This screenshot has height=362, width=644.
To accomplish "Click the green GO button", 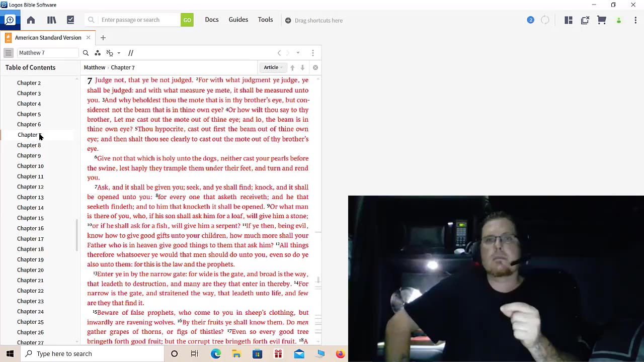I will pyautogui.click(x=187, y=20).
